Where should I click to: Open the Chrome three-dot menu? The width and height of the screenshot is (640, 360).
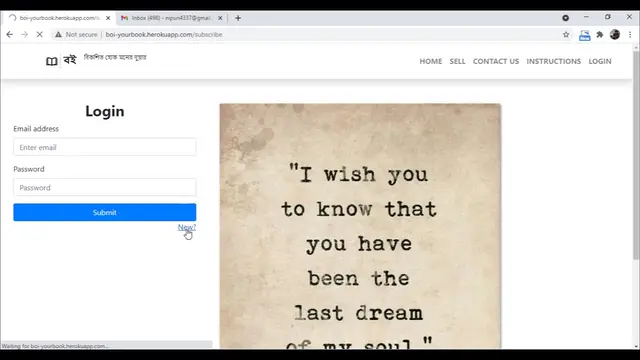pyautogui.click(x=630, y=35)
